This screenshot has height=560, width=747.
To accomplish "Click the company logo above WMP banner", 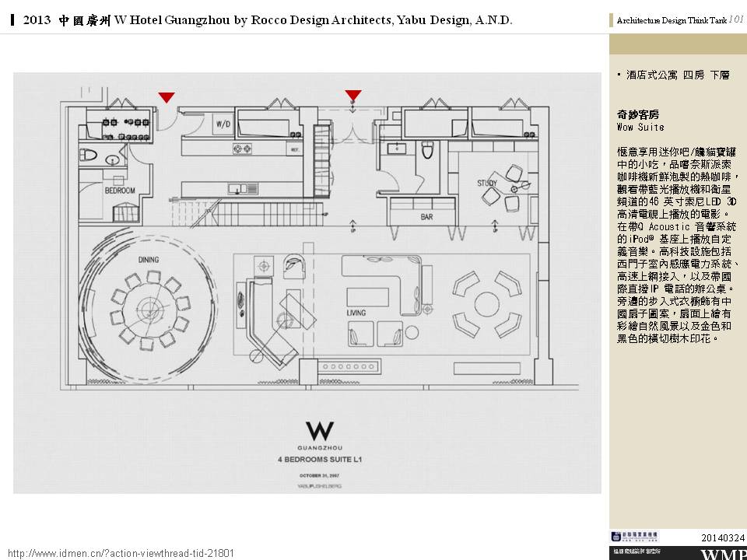I will pos(636,537).
